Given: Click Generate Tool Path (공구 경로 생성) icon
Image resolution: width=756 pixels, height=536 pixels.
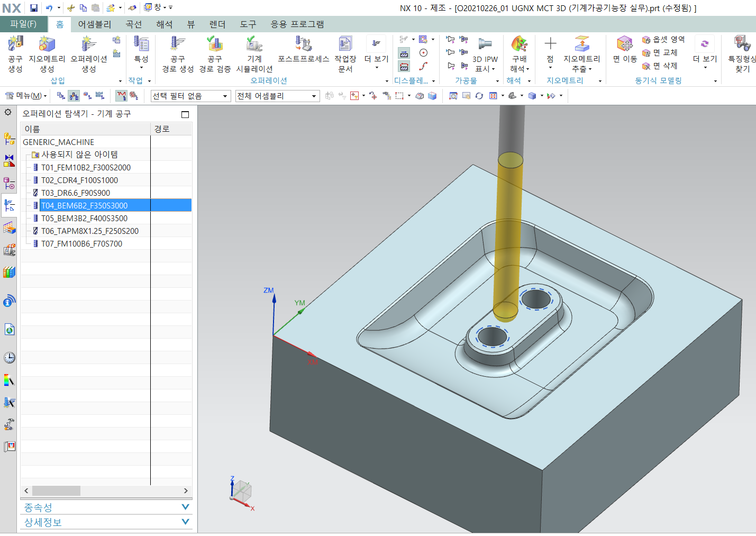Looking at the screenshot, I should tap(178, 54).
